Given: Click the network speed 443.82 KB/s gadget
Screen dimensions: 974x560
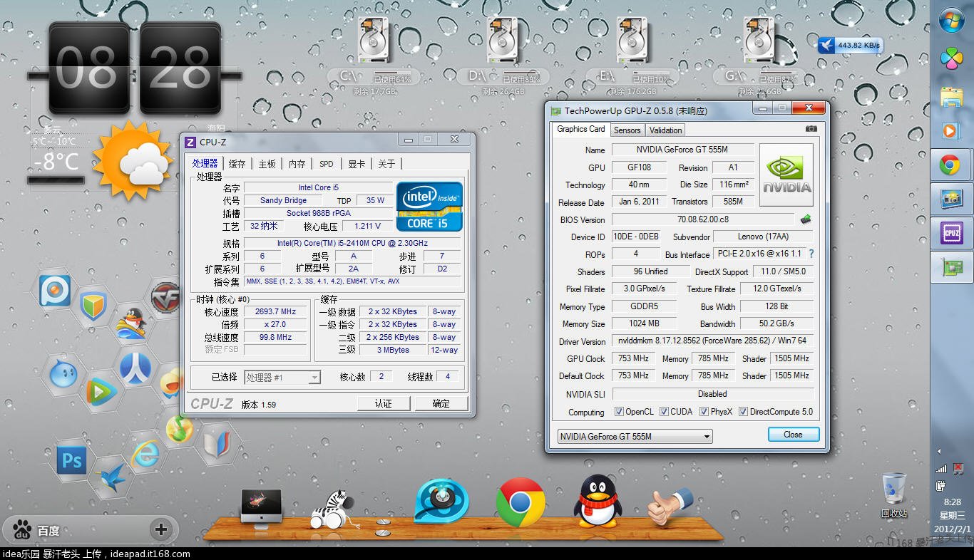Looking at the screenshot, I should (x=851, y=46).
